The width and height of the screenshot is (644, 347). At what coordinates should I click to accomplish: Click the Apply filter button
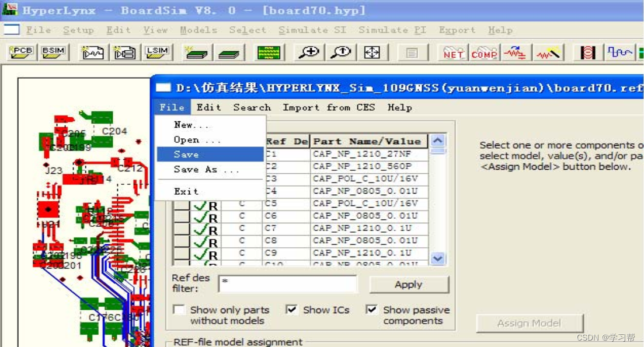coord(409,285)
